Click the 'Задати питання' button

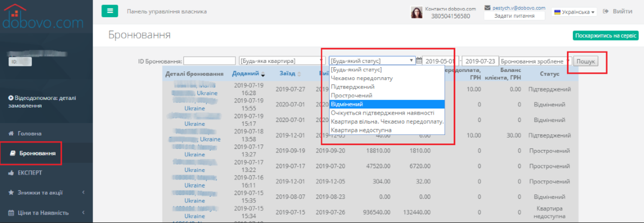point(514,16)
